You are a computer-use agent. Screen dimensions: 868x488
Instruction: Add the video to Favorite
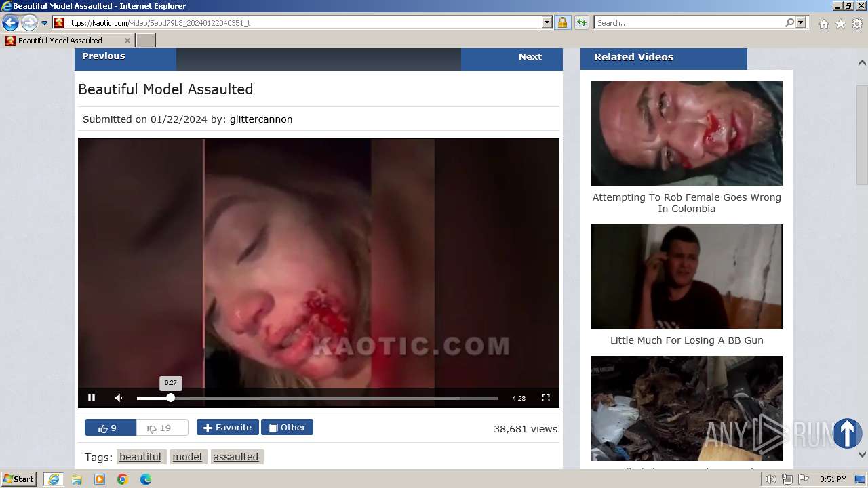pyautogui.click(x=228, y=427)
